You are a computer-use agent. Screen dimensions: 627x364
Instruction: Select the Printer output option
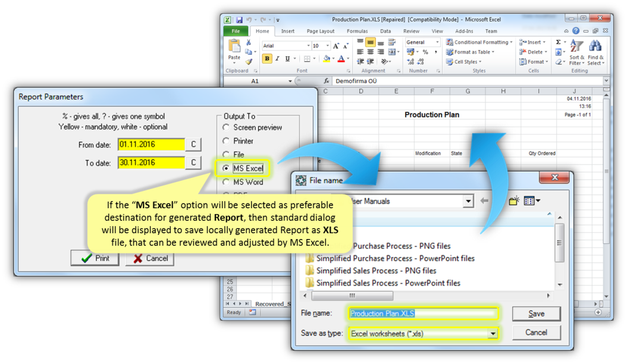226,141
